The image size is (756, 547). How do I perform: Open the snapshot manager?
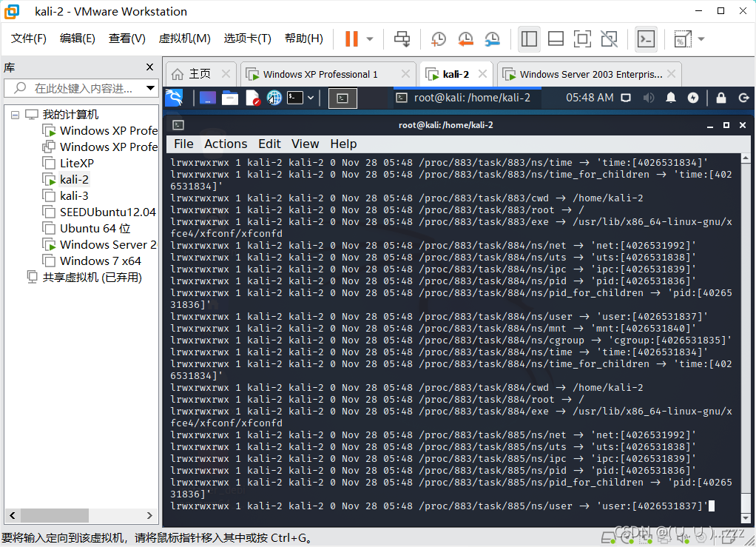[492, 38]
